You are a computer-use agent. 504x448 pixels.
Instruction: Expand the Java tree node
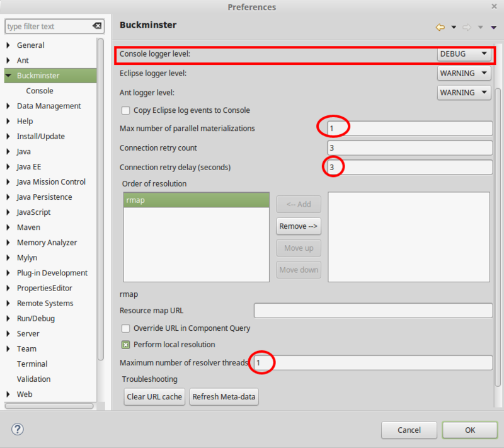tap(8, 152)
